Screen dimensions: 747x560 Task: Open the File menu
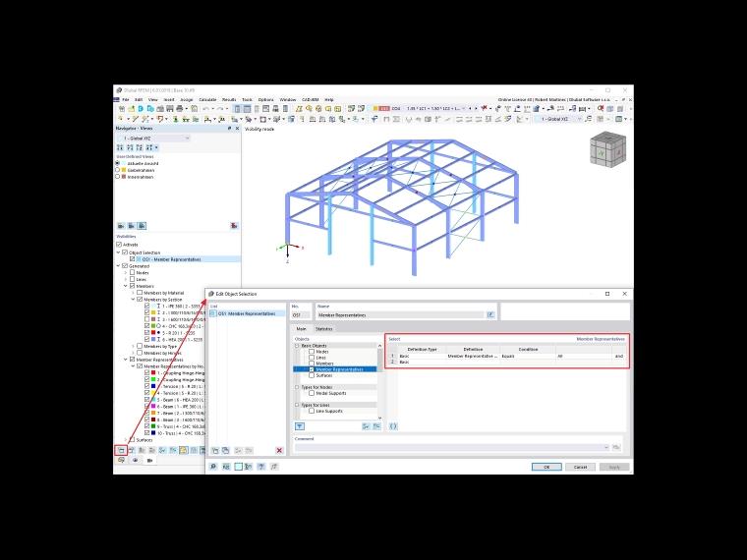tap(126, 99)
